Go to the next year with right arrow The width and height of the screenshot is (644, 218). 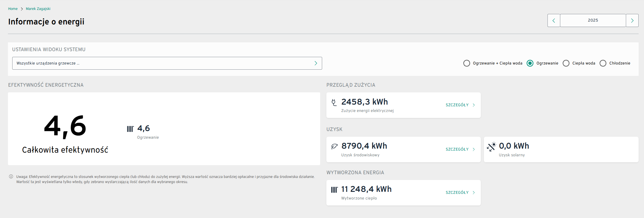pos(632,20)
